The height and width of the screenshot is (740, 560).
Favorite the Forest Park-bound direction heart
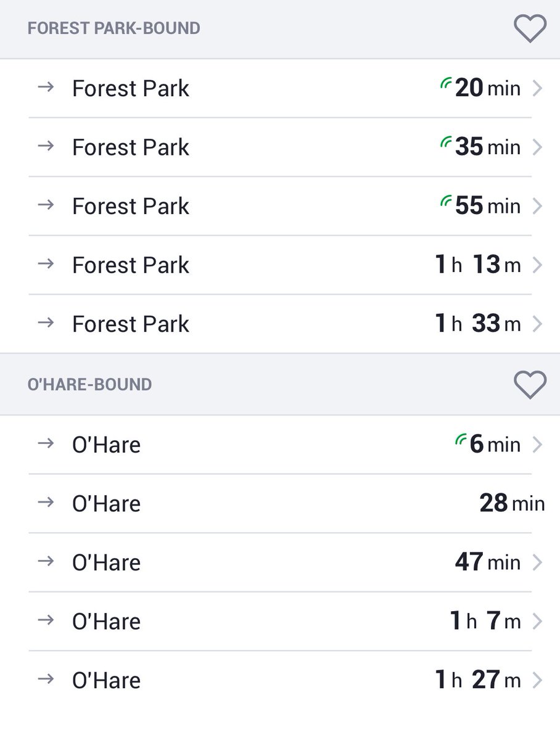pyautogui.click(x=530, y=29)
